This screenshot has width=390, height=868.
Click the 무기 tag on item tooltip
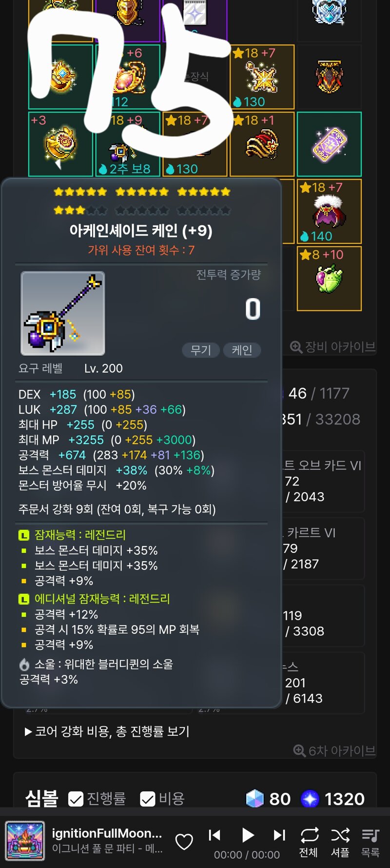click(201, 350)
